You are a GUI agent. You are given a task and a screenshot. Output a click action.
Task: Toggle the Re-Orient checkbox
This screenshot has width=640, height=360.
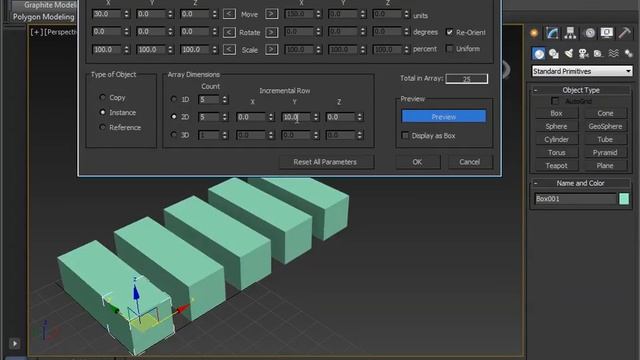click(x=449, y=32)
